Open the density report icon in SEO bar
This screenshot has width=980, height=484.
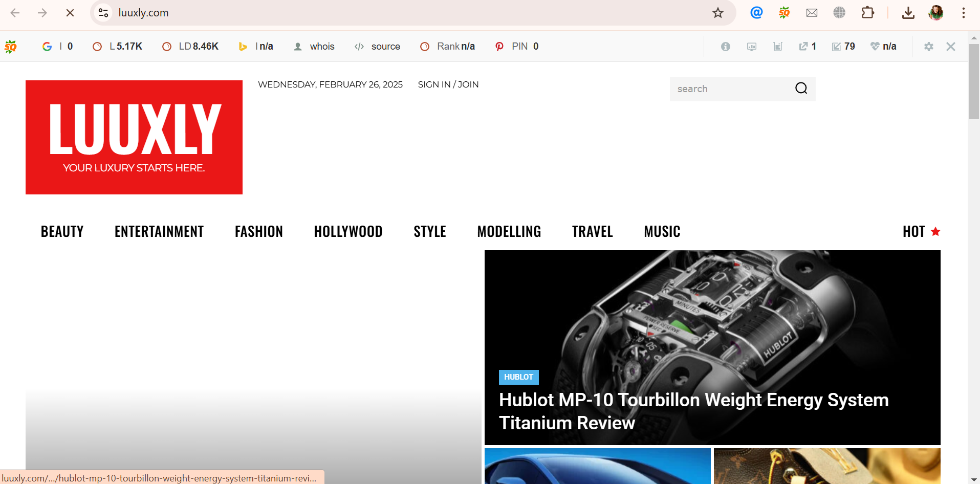click(x=778, y=47)
